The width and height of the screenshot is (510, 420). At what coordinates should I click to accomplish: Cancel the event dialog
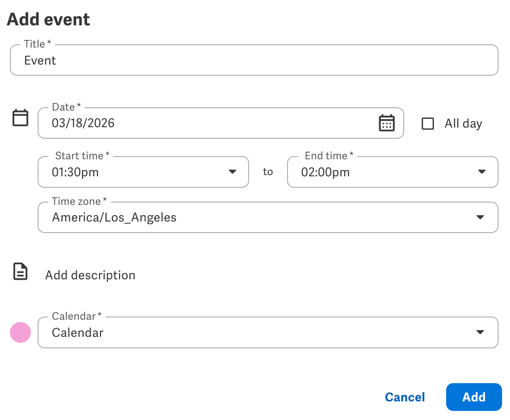click(405, 397)
